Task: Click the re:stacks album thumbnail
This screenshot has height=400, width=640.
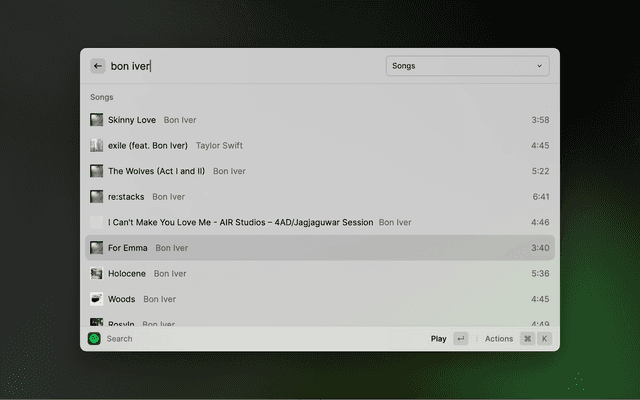Action: click(x=97, y=197)
